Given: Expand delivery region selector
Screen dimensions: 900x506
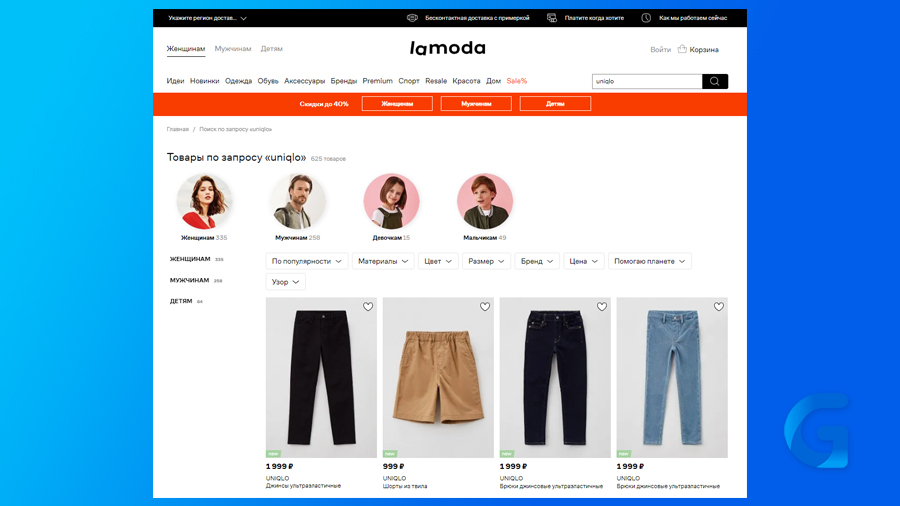Looking at the screenshot, I should point(207,18).
